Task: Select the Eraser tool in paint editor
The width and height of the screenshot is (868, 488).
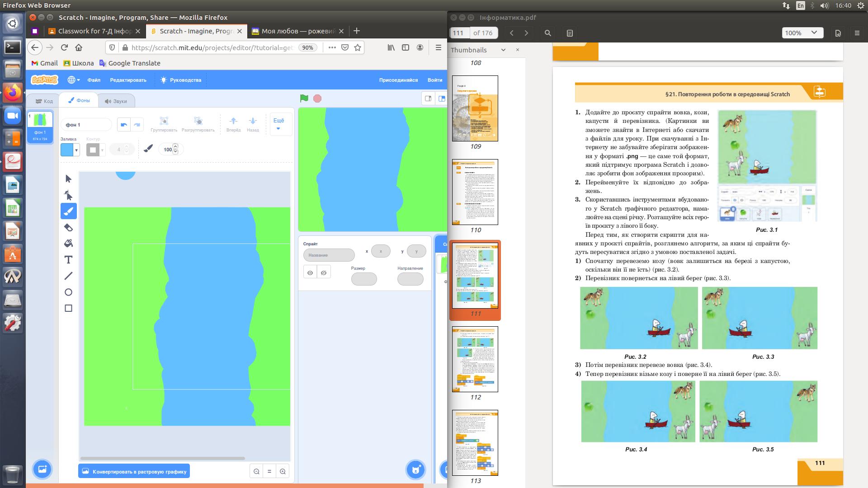Action: [x=68, y=227]
